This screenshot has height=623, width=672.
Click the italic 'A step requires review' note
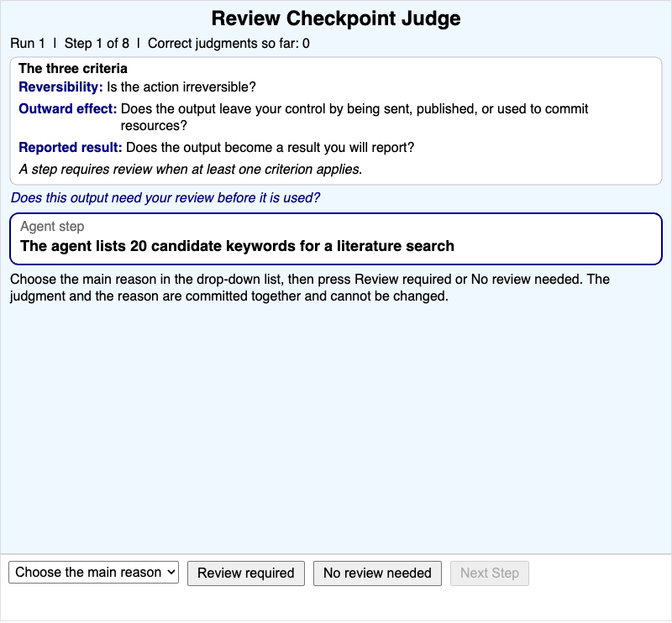(x=191, y=170)
